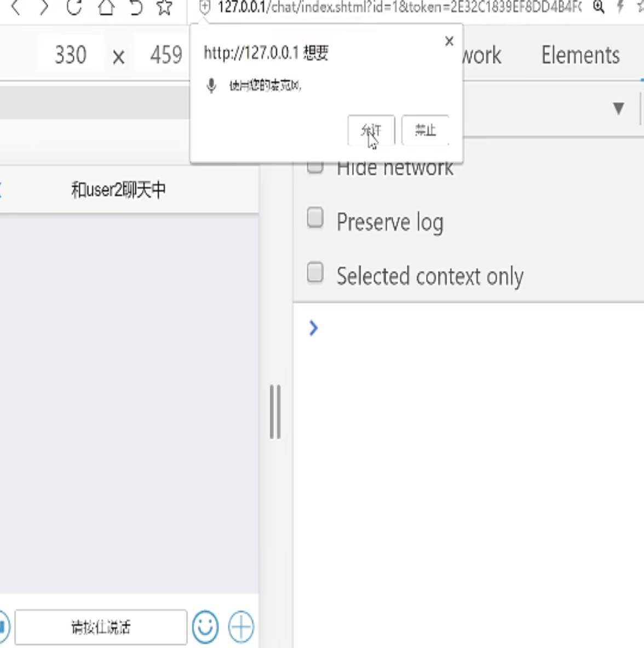Click the plus icon to add attachments
This screenshot has width=644, height=648.
pos(240,627)
